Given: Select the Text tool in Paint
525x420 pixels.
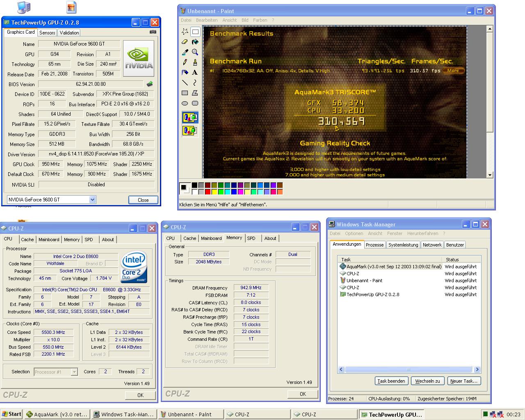Looking at the screenshot, I should pyautogui.click(x=195, y=73).
